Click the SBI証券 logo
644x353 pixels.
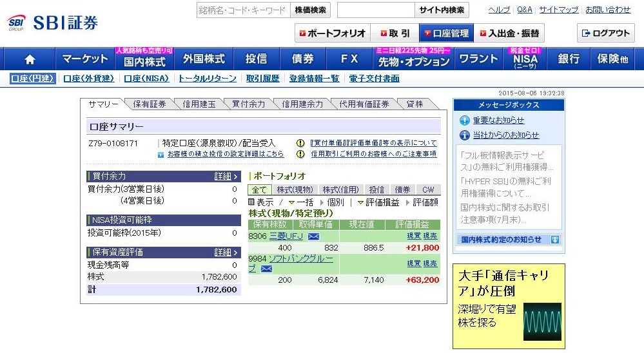(53, 23)
